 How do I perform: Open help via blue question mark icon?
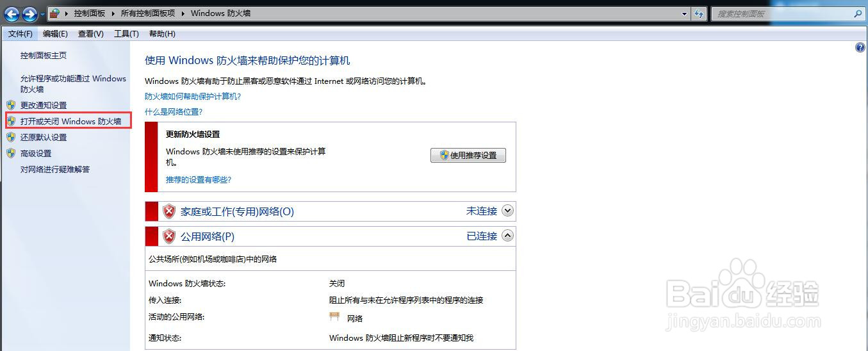coord(860,48)
